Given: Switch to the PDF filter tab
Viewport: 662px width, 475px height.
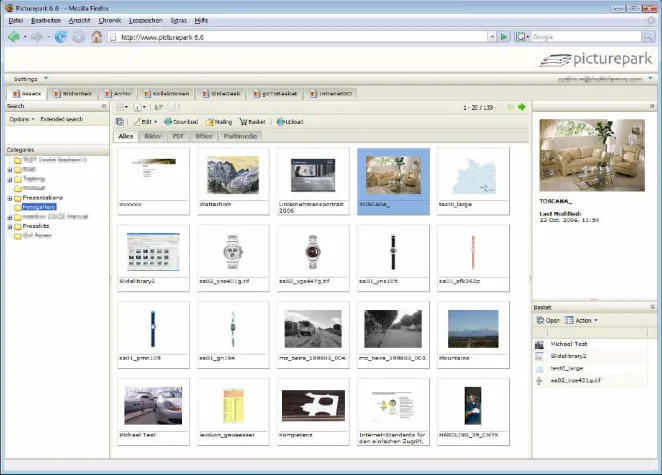Looking at the screenshot, I should (x=178, y=135).
